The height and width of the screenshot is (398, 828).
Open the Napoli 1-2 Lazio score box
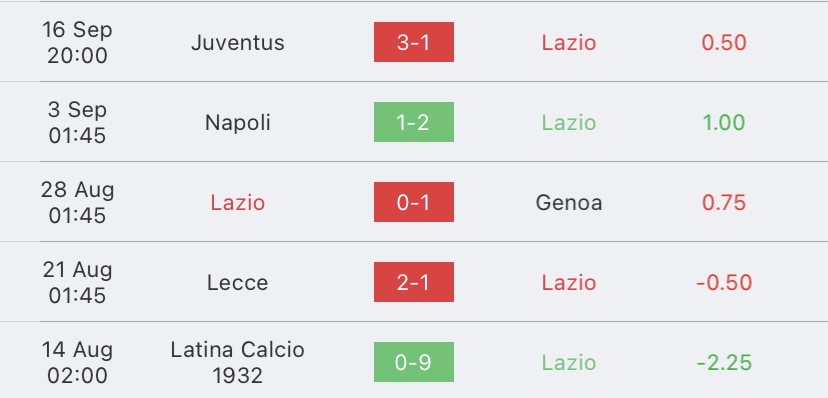coord(413,122)
